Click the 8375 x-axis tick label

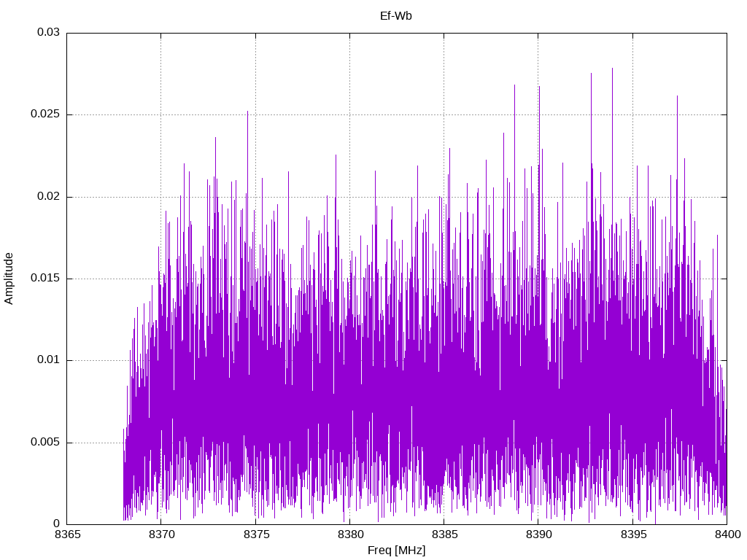click(256, 534)
